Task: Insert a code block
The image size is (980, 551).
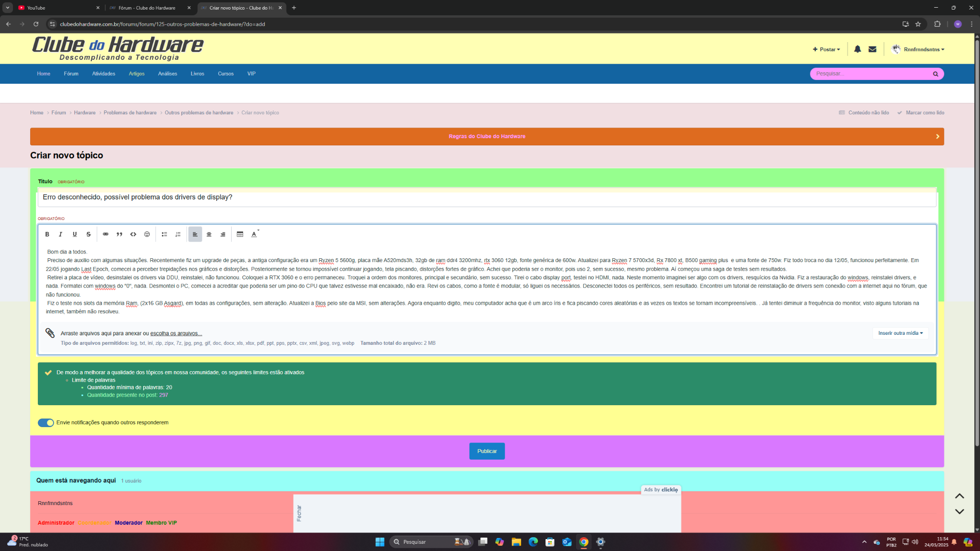Action: point(133,234)
